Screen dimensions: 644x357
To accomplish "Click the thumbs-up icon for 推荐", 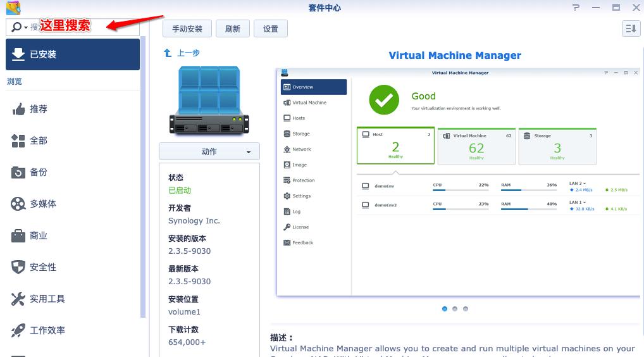I will tap(18, 109).
